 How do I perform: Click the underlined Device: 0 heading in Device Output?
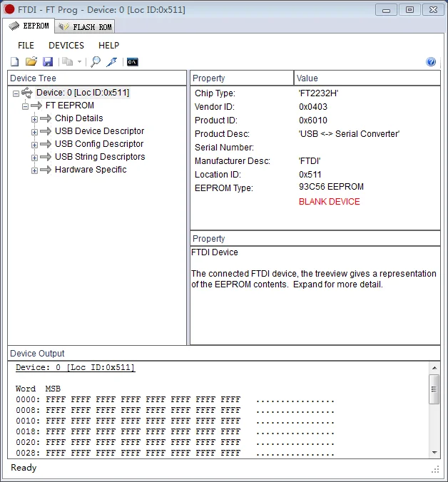tap(76, 368)
